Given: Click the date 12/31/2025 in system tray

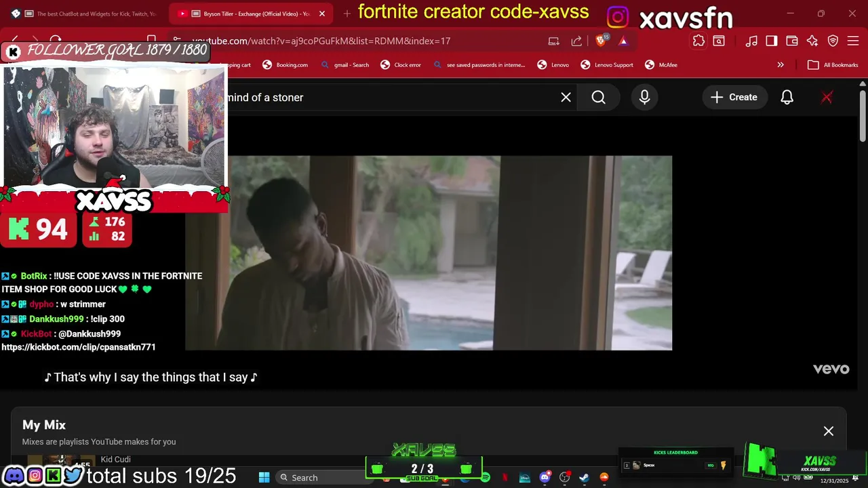Looking at the screenshot, I should click(834, 481).
